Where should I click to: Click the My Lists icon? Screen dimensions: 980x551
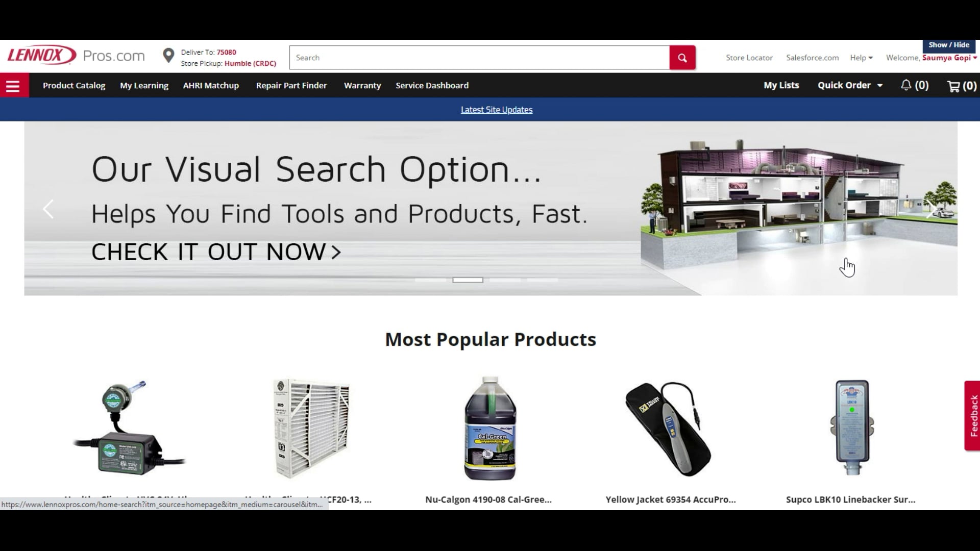(x=781, y=85)
